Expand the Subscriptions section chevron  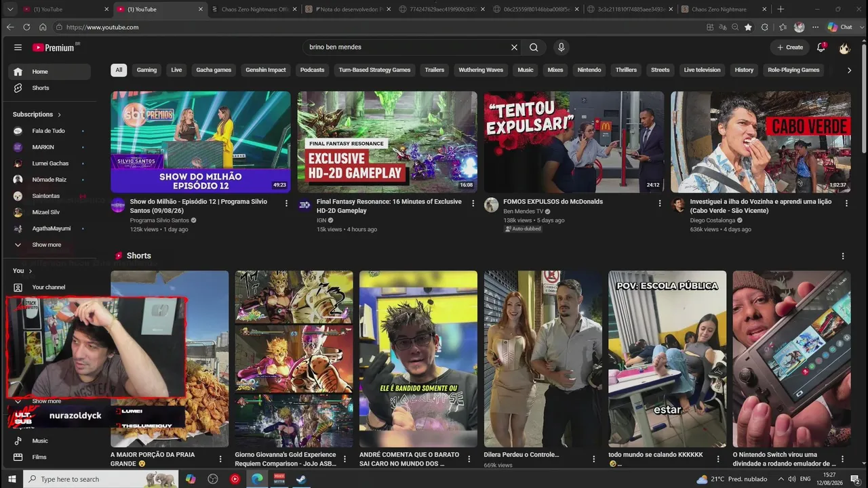tap(59, 115)
